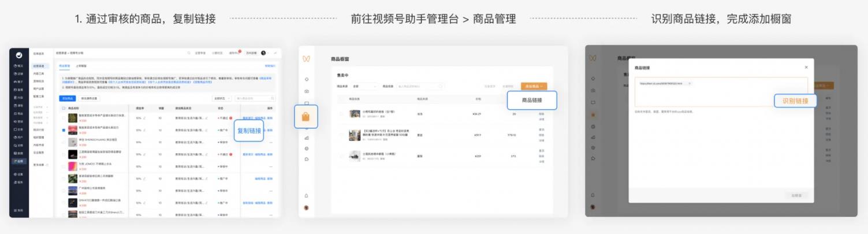Click the search magnifier in the first screenshot header
The width and height of the screenshot is (868, 234).
tap(189, 53)
